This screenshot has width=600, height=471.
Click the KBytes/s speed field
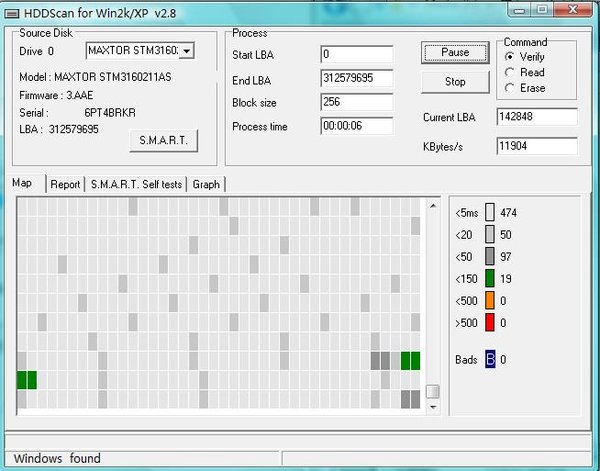pyautogui.click(x=537, y=146)
